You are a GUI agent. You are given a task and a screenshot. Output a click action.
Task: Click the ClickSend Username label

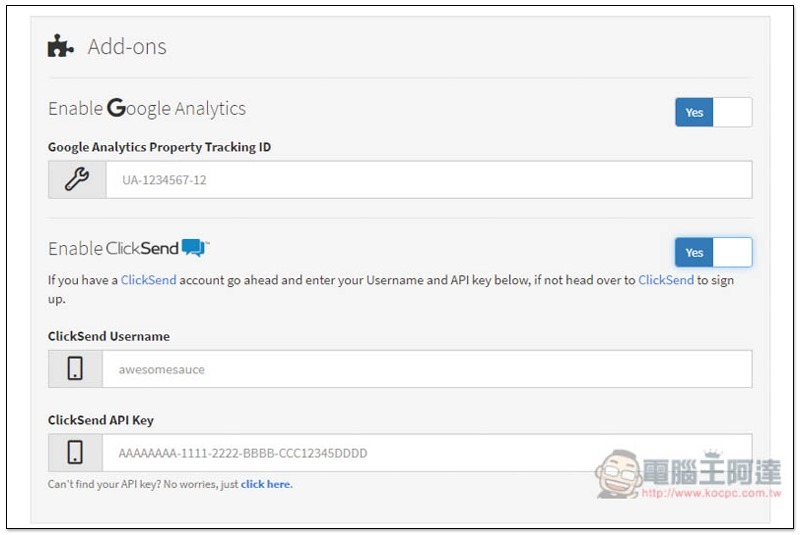click(109, 336)
